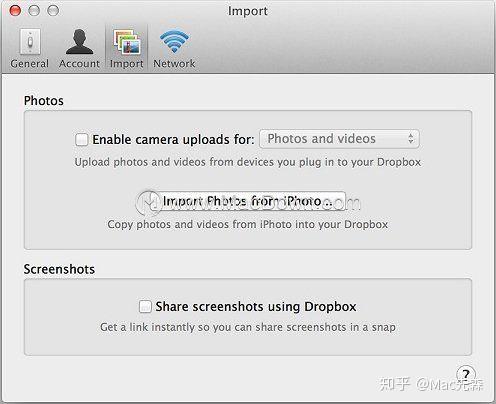The width and height of the screenshot is (496, 404).
Task: Switch to the General tab label
Action: click(30, 64)
